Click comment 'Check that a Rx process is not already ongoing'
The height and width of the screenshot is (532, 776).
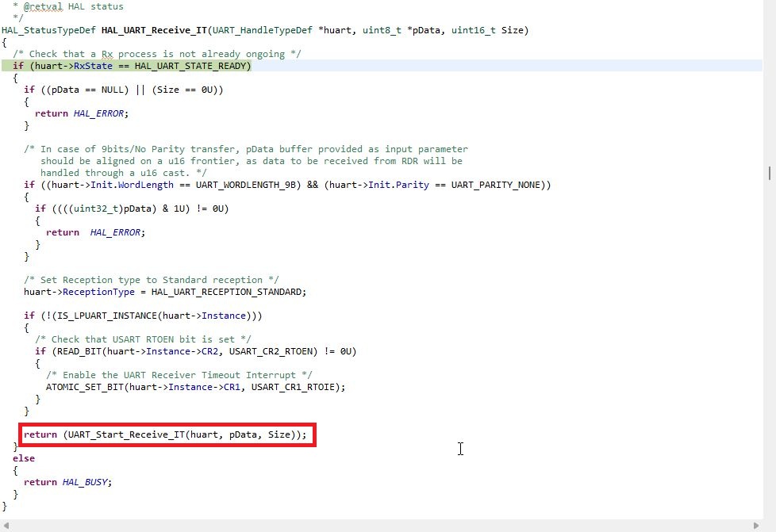[157, 54]
